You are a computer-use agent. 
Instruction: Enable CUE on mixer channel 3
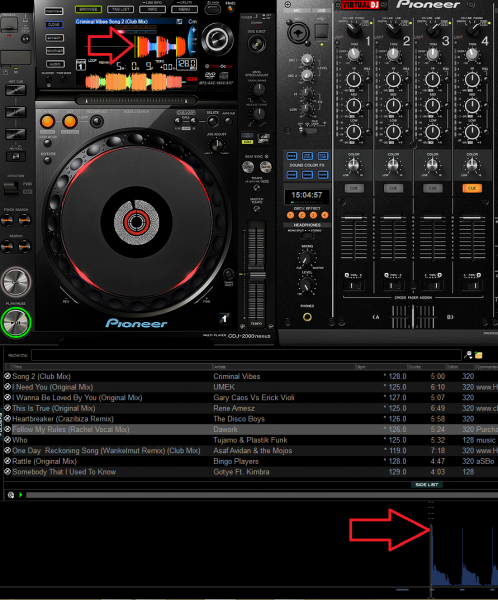pos(433,188)
